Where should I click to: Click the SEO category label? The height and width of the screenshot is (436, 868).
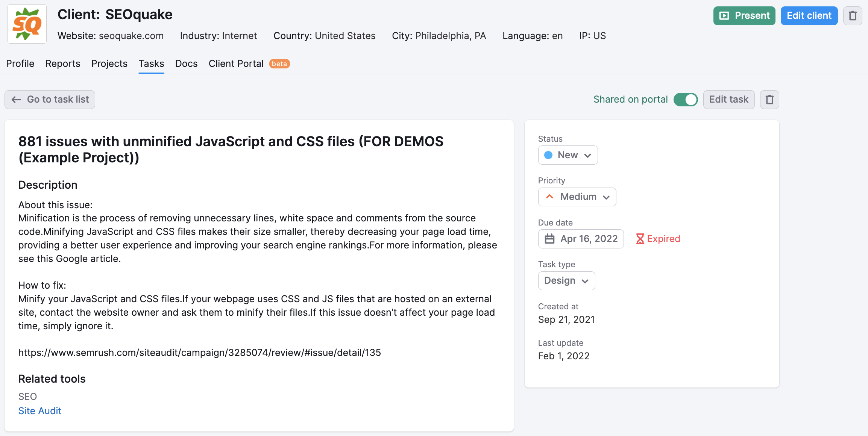pyautogui.click(x=27, y=397)
